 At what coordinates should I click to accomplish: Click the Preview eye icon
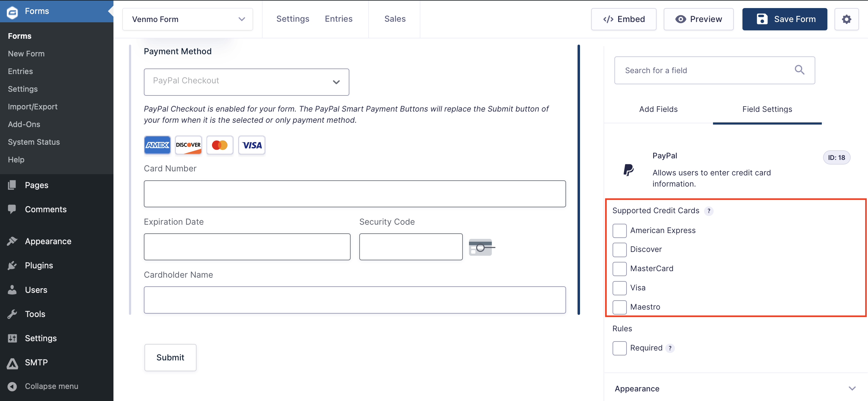tap(680, 20)
